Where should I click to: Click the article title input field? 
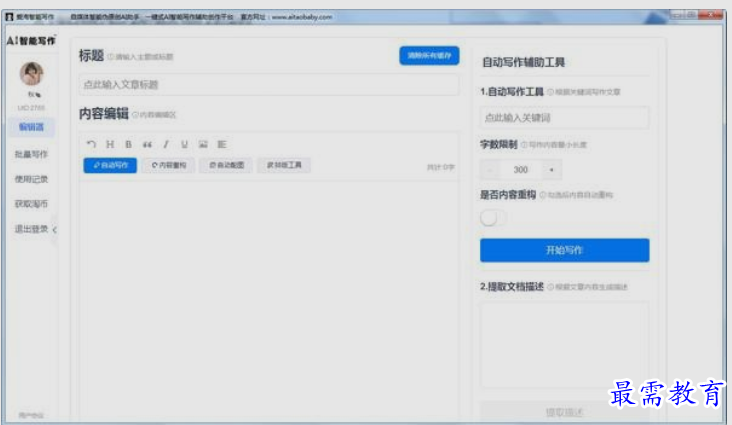point(268,85)
